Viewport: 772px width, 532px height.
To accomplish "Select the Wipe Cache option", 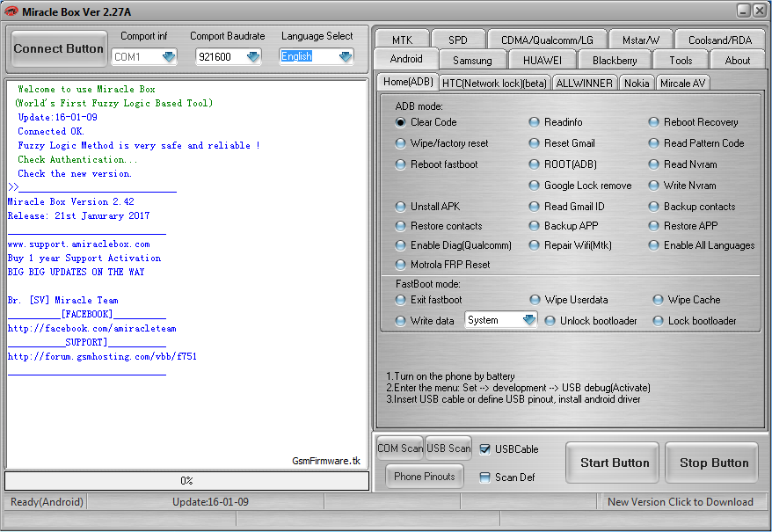I will (658, 300).
